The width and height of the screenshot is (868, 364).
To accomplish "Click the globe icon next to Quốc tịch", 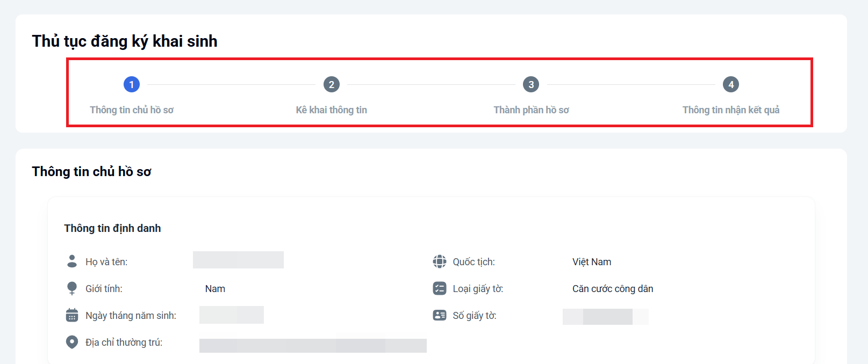I will tap(440, 261).
